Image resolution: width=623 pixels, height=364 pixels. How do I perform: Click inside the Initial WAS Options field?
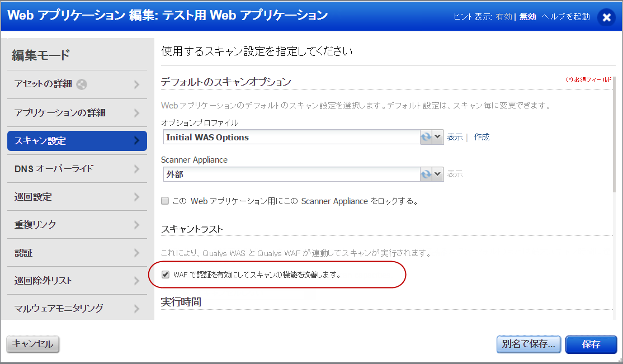(x=280, y=137)
